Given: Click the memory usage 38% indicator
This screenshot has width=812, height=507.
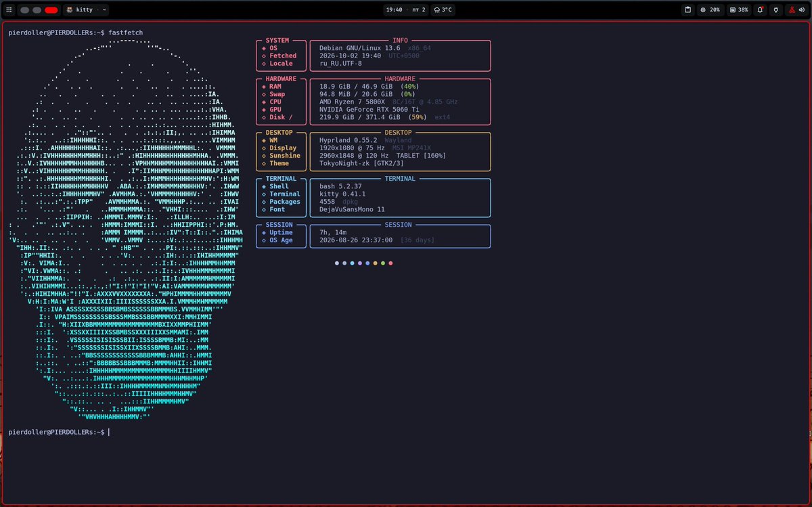Looking at the screenshot, I should point(739,9).
